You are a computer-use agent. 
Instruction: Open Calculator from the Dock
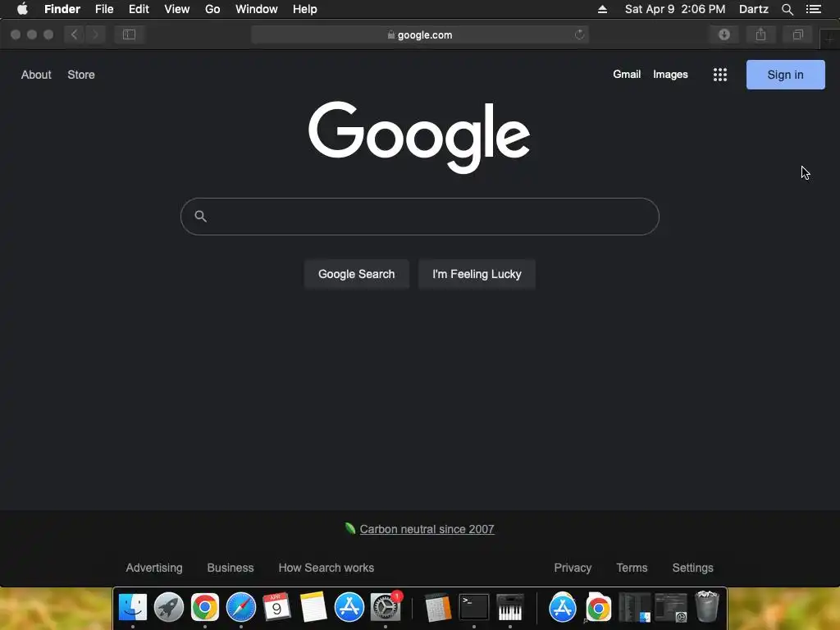438,608
